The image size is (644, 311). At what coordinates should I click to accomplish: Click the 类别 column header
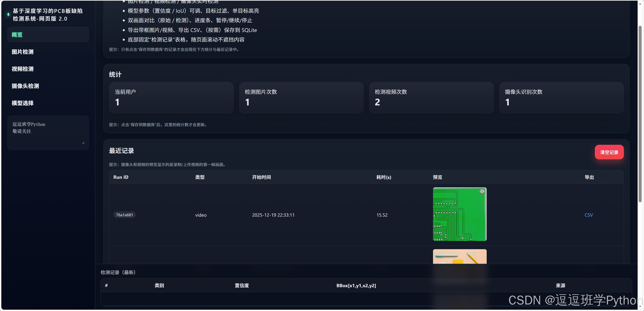pyautogui.click(x=159, y=285)
